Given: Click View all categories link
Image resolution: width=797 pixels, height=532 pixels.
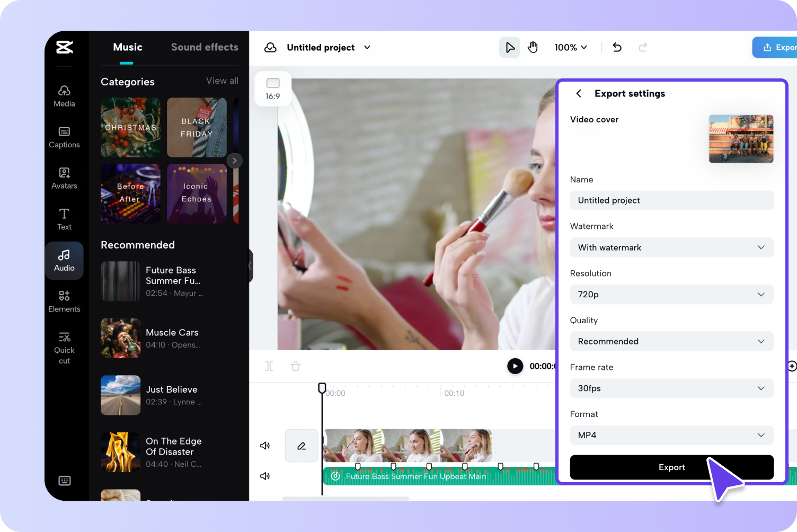Looking at the screenshot, I should pyautogui.click(x=222, y=81).
